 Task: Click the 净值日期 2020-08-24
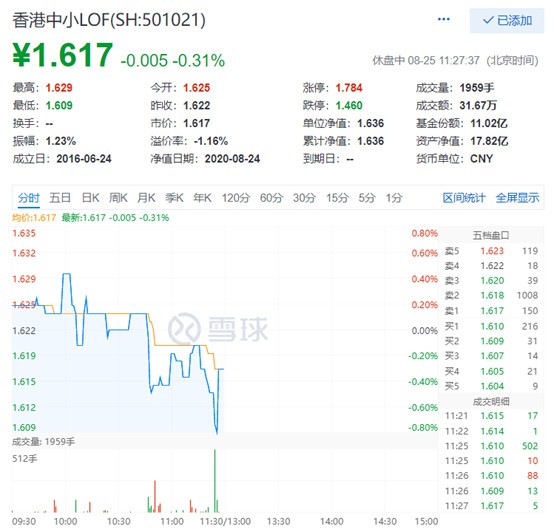[x=232, y=159]
